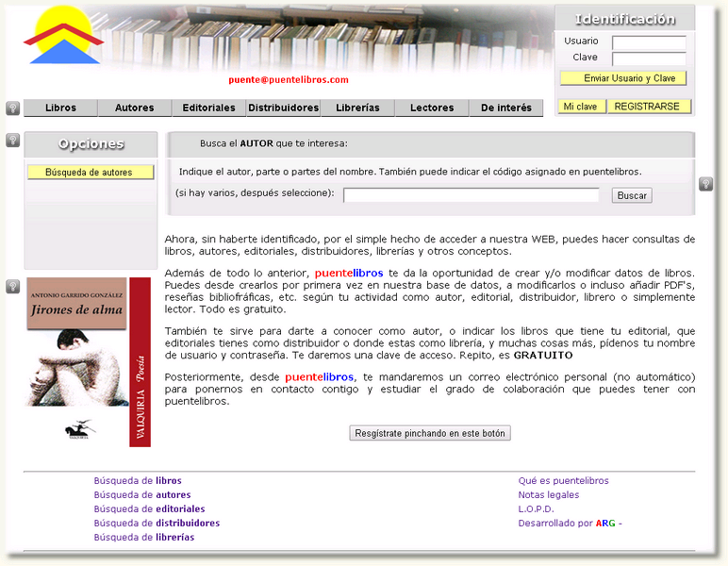Click the Mi clave button
Viewport: 728px width, 566px height.
point(582,107)
